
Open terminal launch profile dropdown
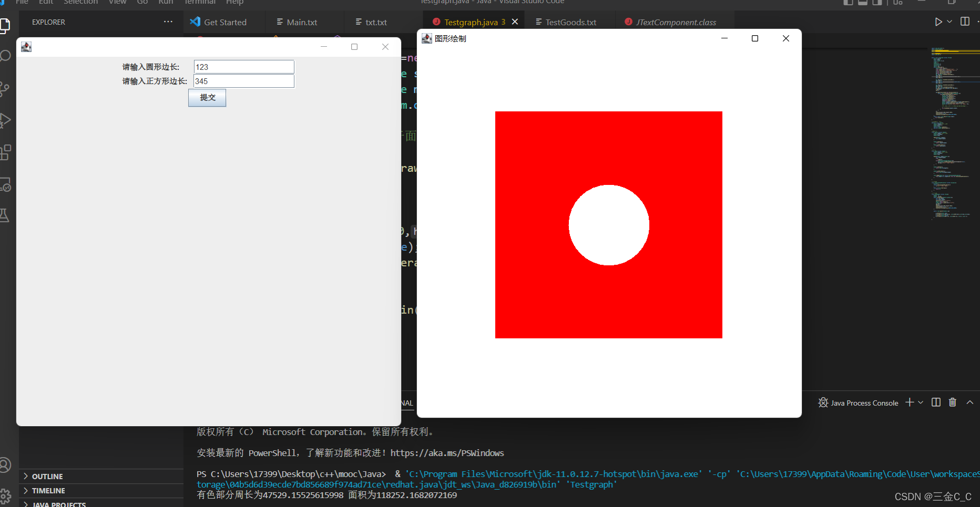(921, 402)
